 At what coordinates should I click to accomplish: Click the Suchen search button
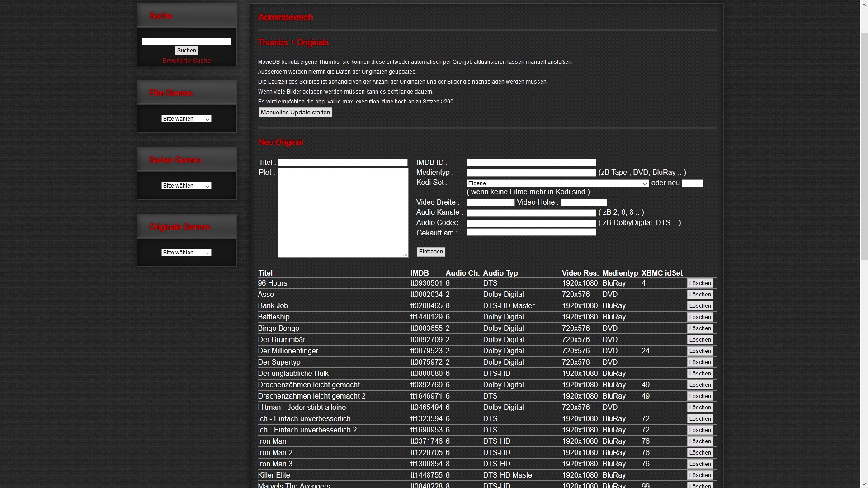[186, 51]
